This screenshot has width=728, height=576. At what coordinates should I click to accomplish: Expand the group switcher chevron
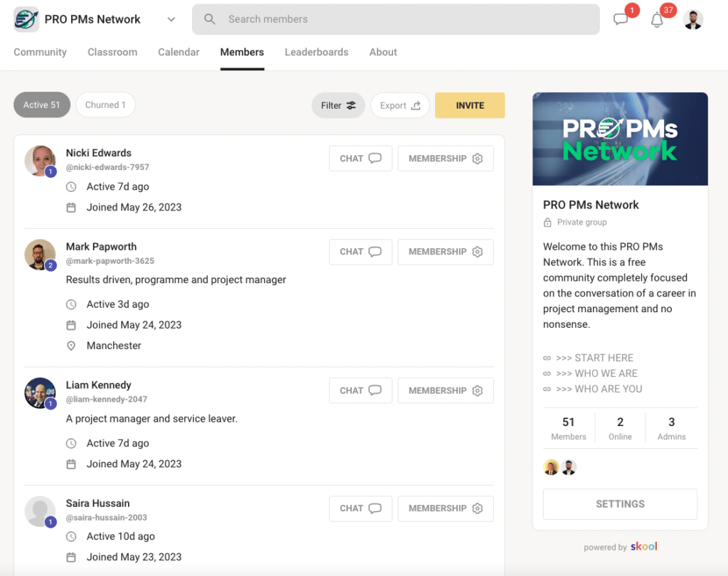tap(171, 19)
